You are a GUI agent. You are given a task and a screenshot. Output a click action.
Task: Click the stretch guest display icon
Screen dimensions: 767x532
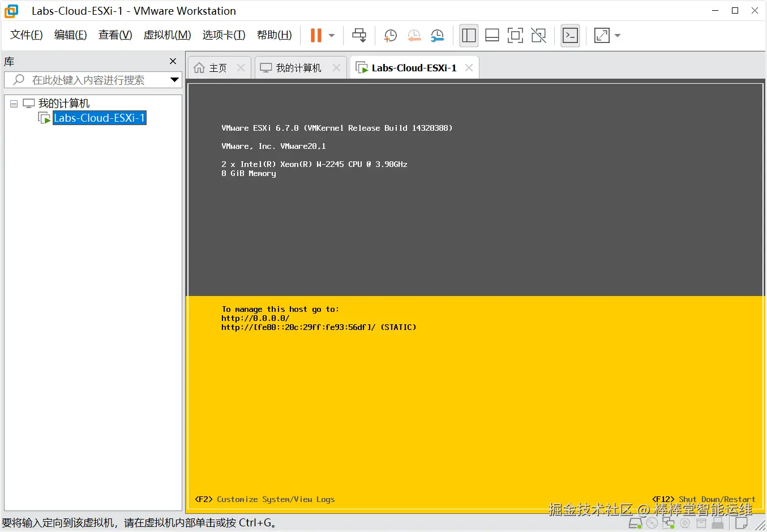point(602,36)
